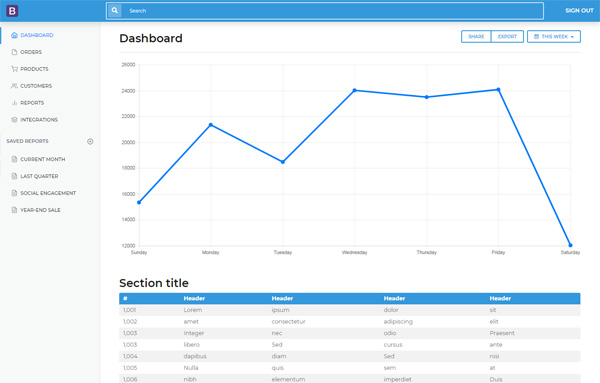Click the Dashboard home icon
600x383 pixels.
pos(15,35)
